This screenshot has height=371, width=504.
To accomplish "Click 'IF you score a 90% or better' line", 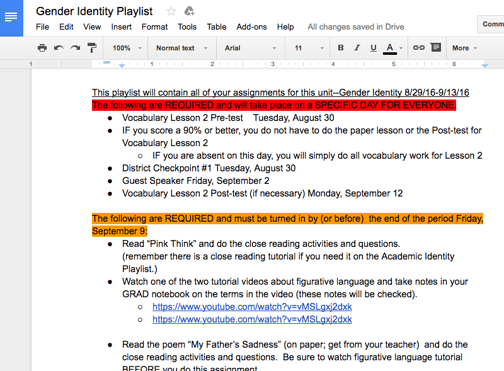I will (x=302, y=130).
